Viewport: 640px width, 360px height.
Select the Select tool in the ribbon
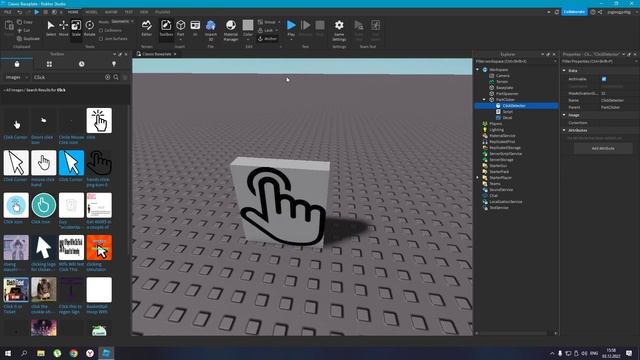51,28
